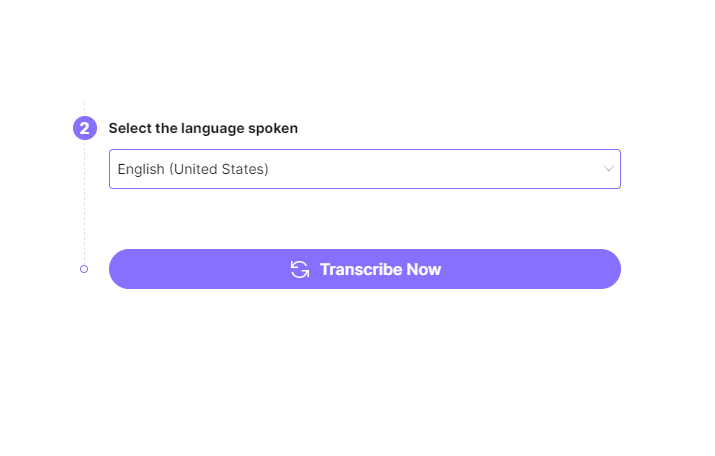Click the word "English" in the language field
This screenshot has width=715, height=456.
point(141,169)
